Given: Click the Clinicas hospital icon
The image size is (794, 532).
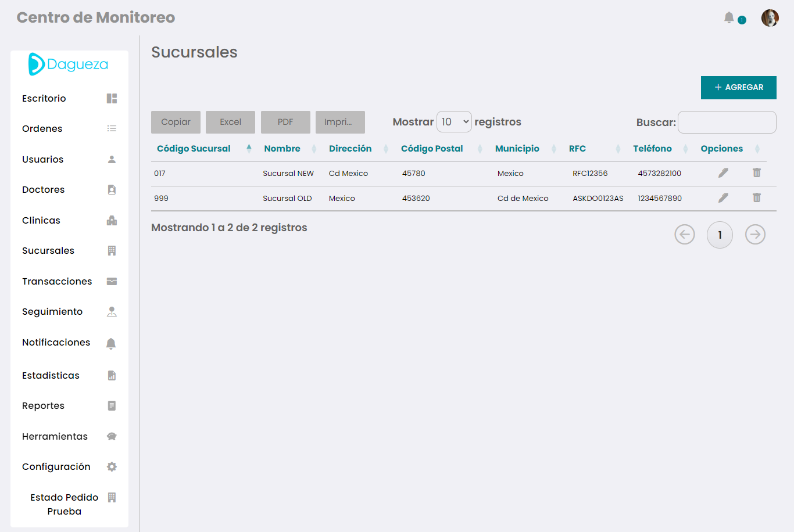Looking at the screenshot, I should click(x=110, y=220).
